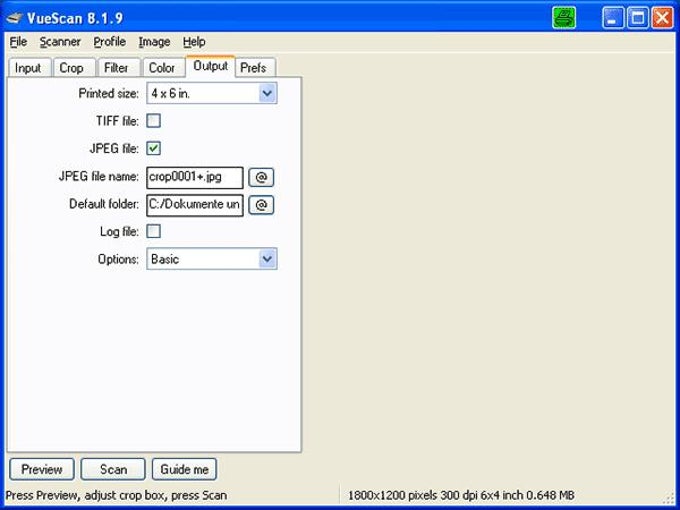680x510 pixels.
Task: Open the Help menu
Action: tap(194, 42)
